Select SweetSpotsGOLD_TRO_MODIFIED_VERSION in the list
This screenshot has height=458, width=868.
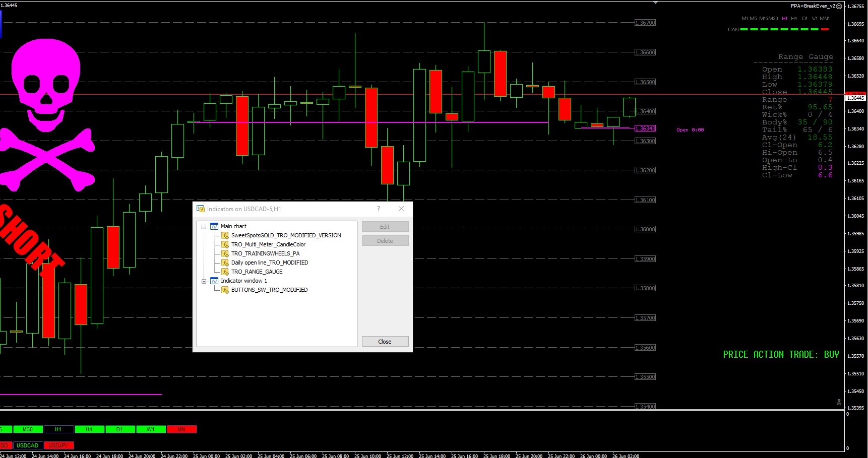(286, 235)
